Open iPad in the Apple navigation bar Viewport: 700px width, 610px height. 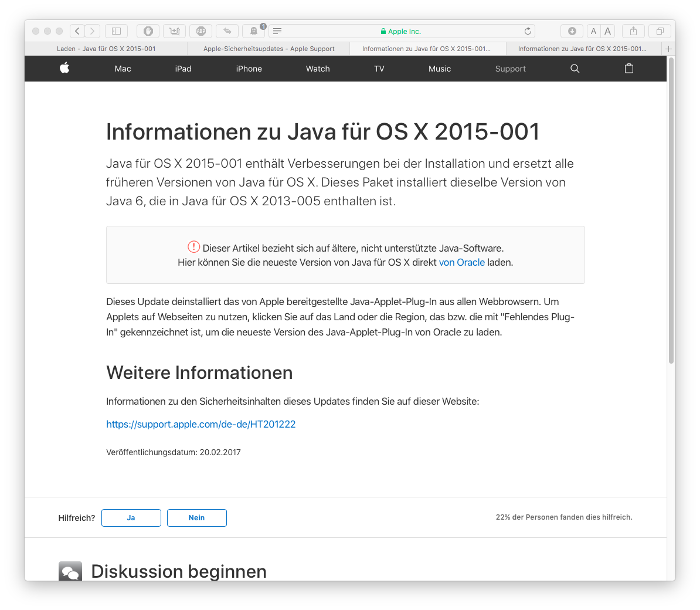183,69
